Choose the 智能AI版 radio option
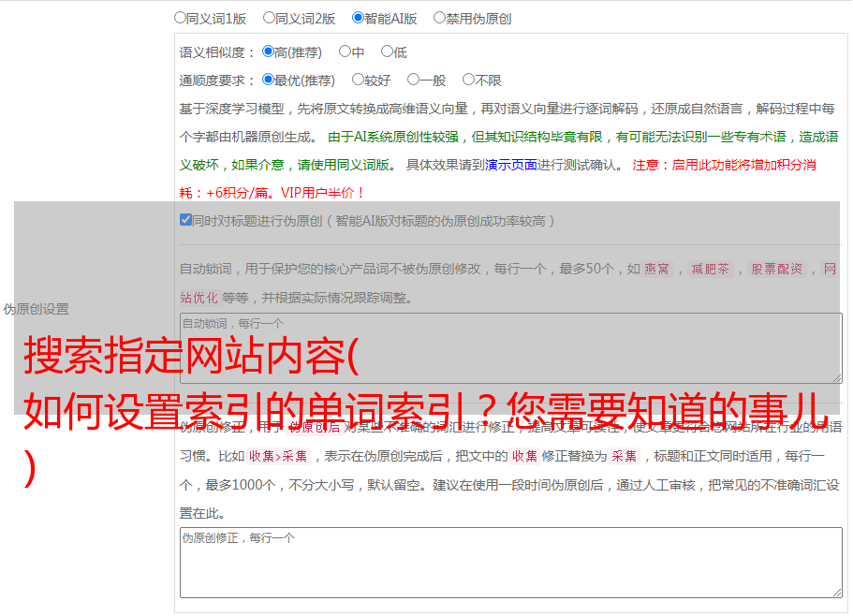Screen dimensions: 853x616 point(358,18)
